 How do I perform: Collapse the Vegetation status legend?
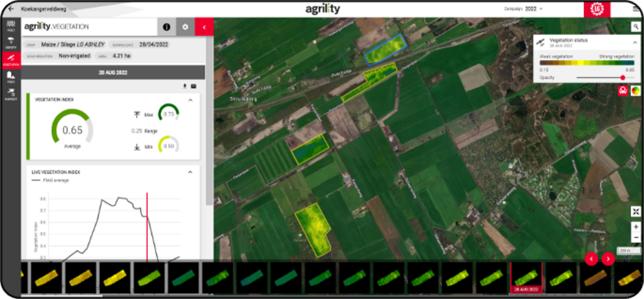pyautogui.click(x=634, y=42)
